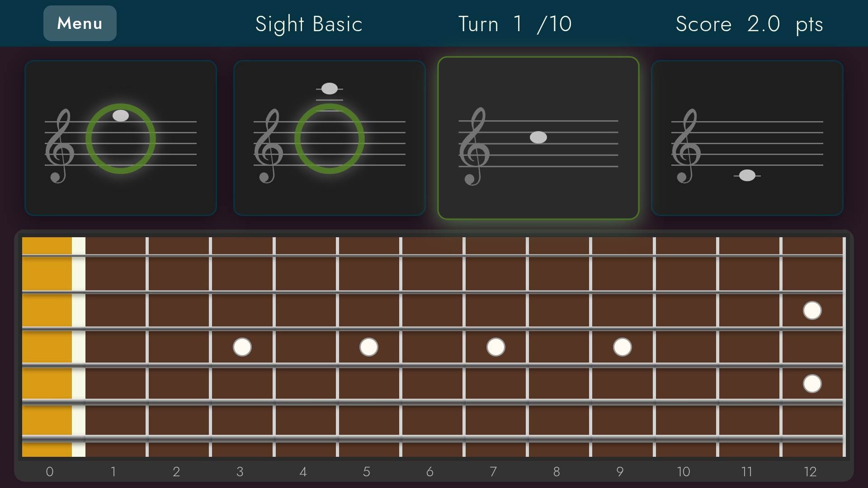The height and width of the screenshot is (488, 868).
Task: Click the Sight Basic title
Action: (308, 24)
